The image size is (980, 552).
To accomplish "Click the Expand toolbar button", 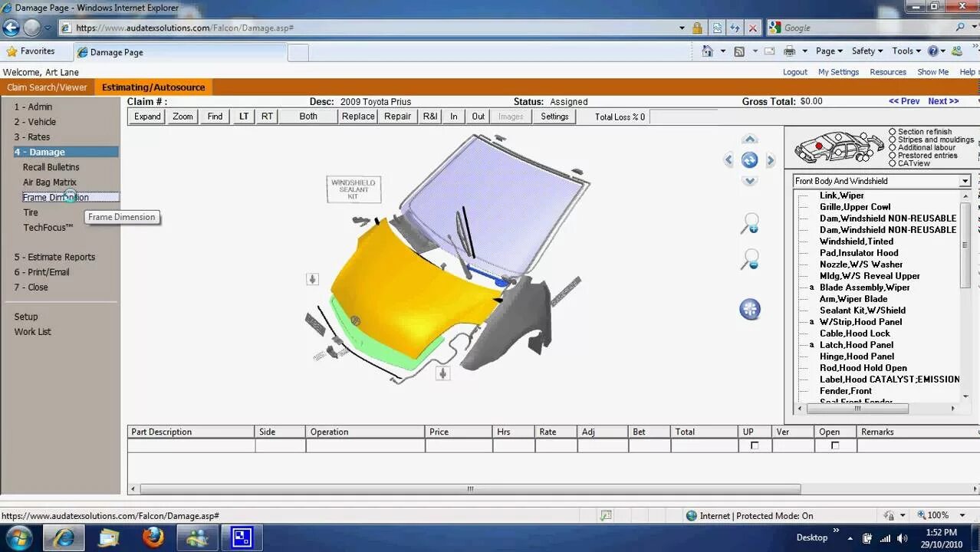I will point(147,117).
